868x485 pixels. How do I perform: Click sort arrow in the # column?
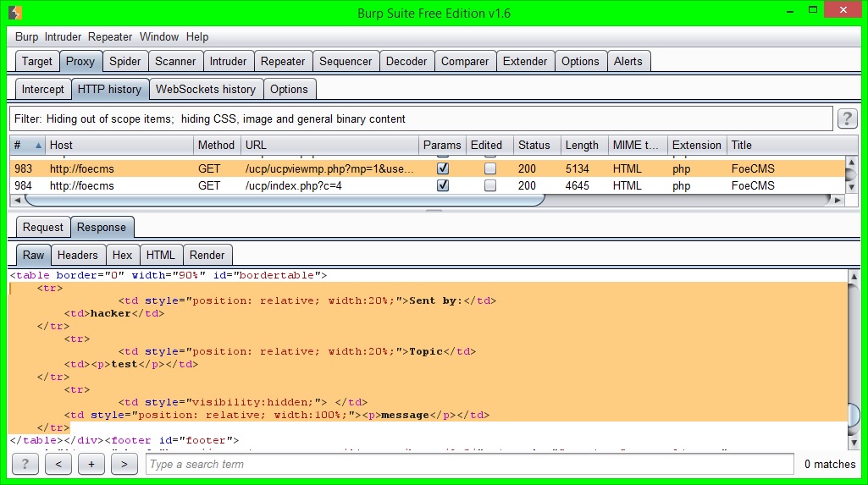(38, 146)
